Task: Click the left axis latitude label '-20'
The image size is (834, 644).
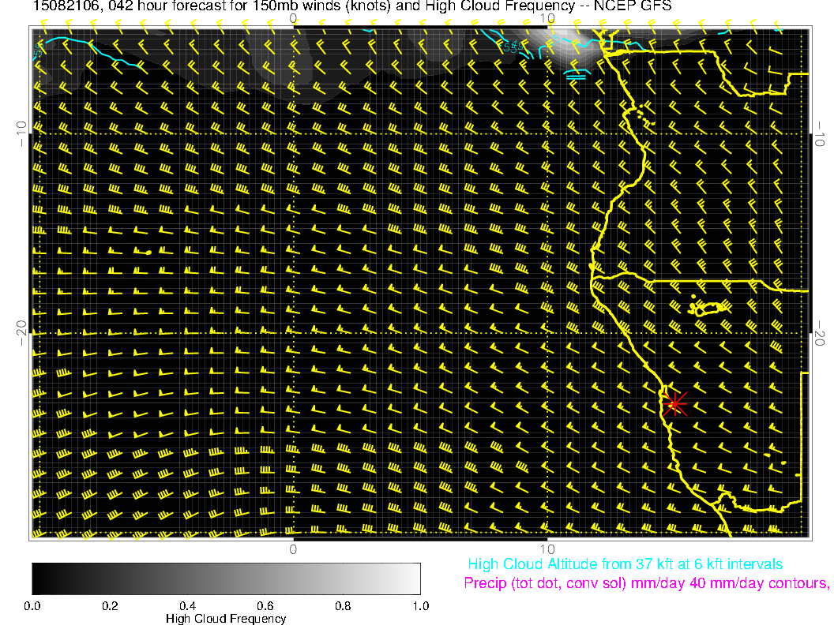Action: tap(21, 333)
